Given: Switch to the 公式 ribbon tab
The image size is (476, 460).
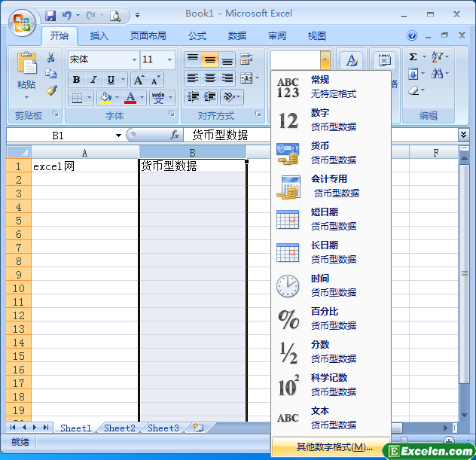Looking at the screenshot, I should 197,36.
